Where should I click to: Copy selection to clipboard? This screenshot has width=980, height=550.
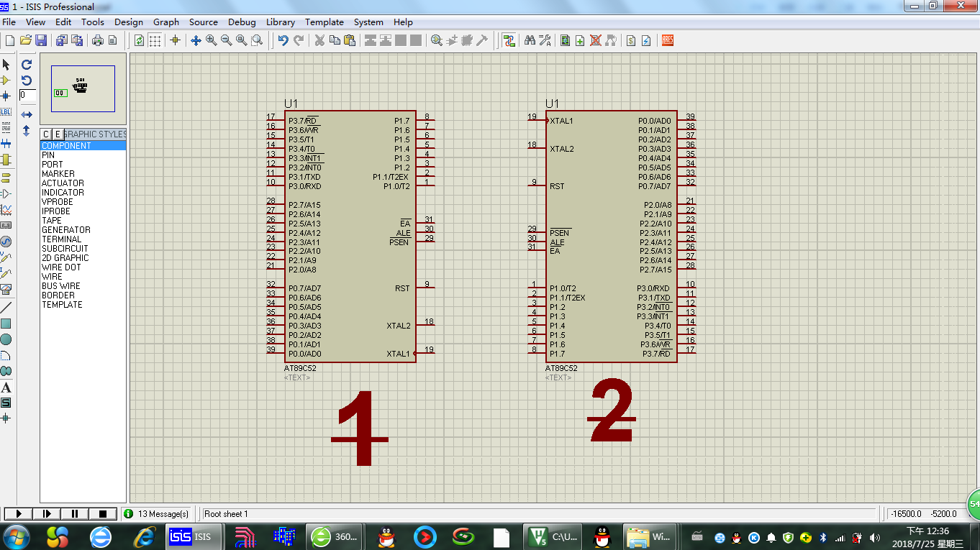tap(335, 40)
